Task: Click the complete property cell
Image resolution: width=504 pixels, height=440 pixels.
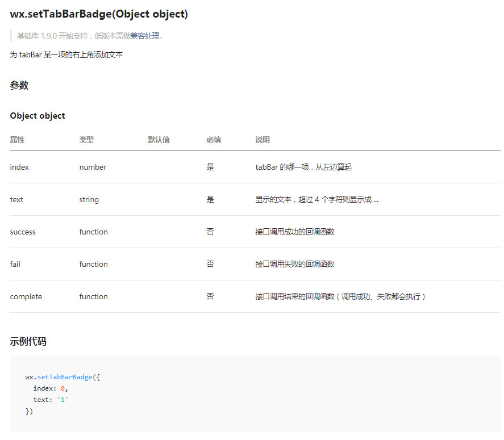Action: (26, 296)
